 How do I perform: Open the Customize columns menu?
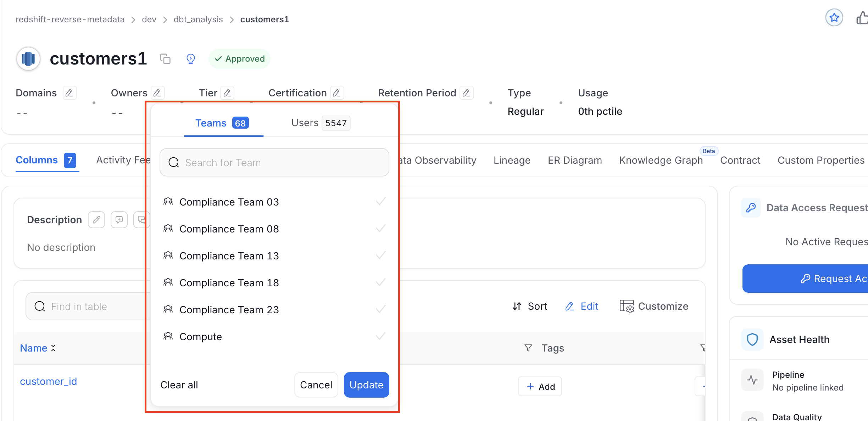coord(654,306)
